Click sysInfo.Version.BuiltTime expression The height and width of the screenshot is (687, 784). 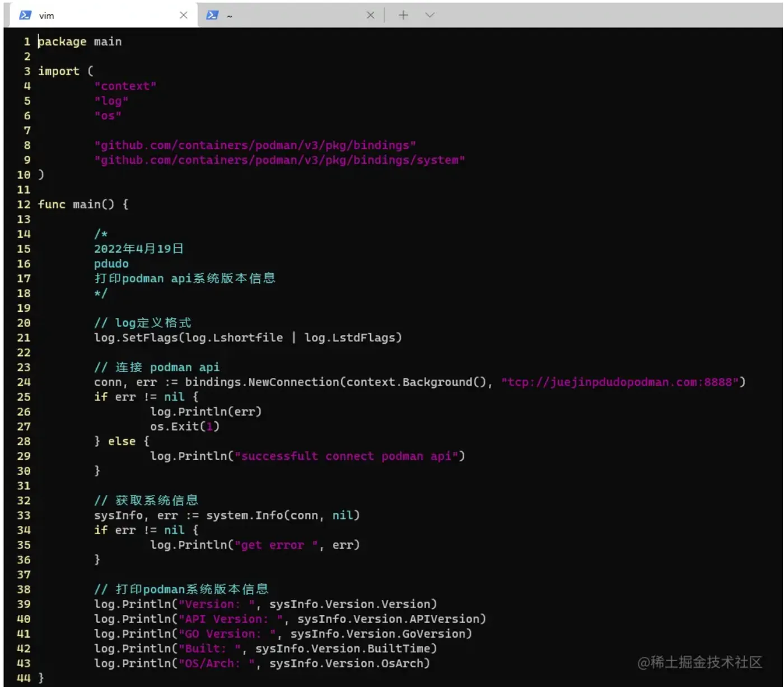coord(343,649)
